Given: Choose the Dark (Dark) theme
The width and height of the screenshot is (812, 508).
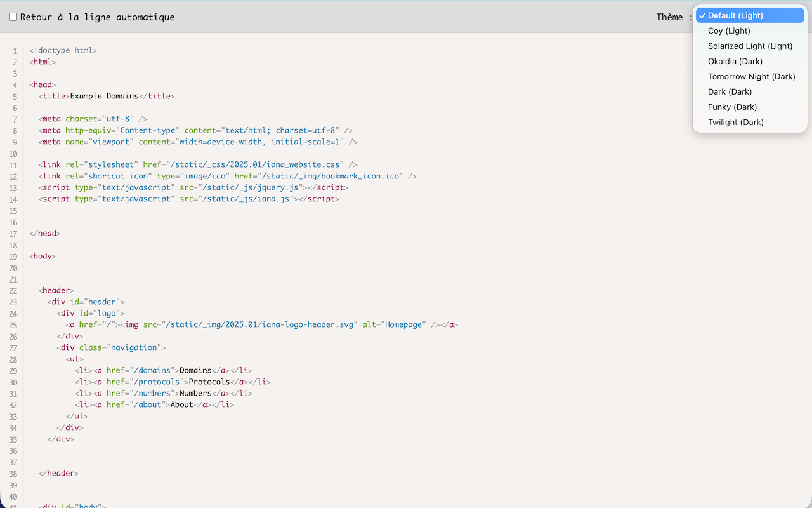Looking at the screenshot, I should pyautogui.click(x=750, y=91).
